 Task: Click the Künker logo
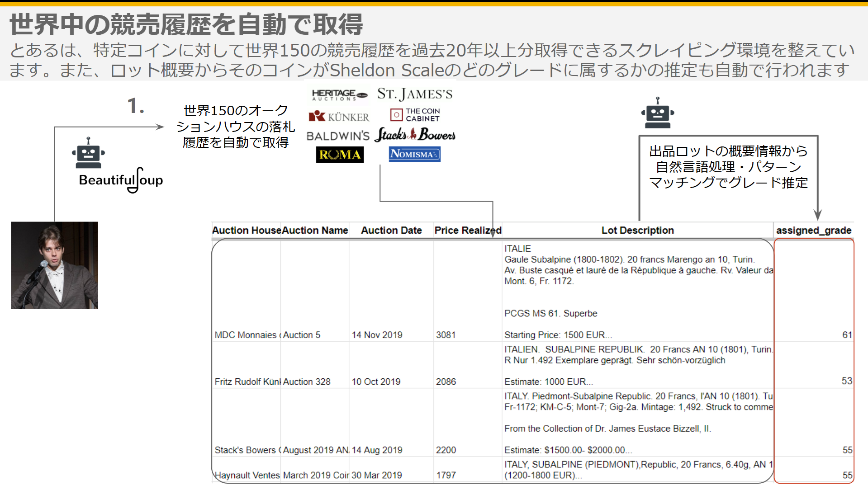coord(339,117)
